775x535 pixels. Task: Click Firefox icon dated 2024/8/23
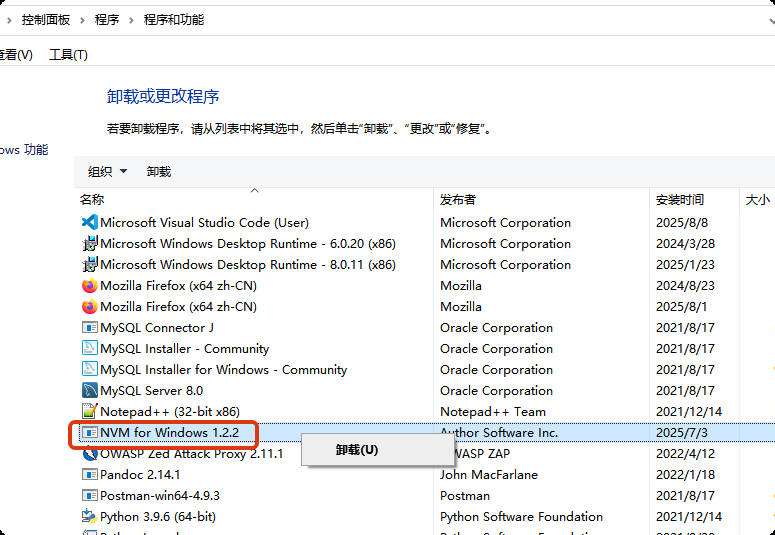pyautogui.click(x=89, y=286)
